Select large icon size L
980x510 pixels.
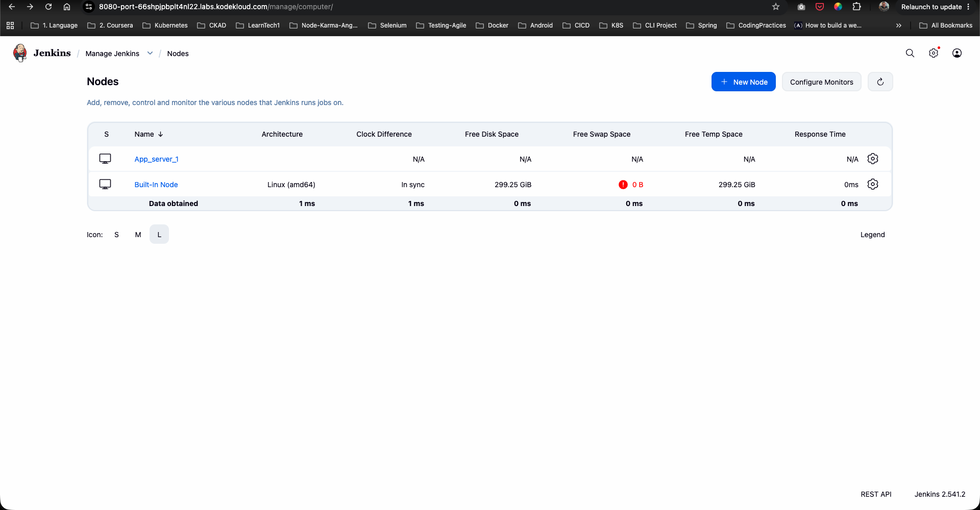[x=159, y=235]
